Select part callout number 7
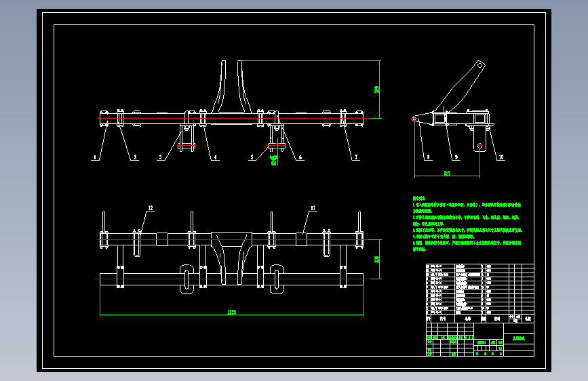Screen dimensions: 588x381 point(356,157)
